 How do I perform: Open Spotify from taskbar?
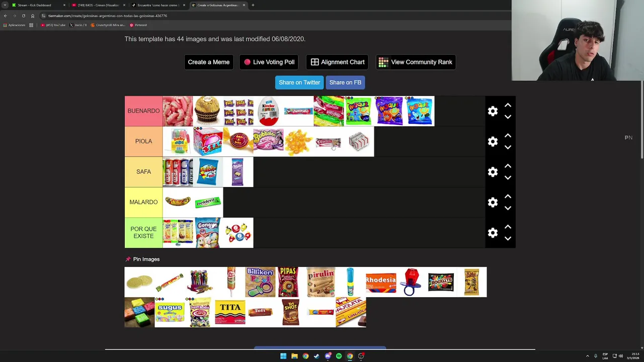(x=339, y=356)
